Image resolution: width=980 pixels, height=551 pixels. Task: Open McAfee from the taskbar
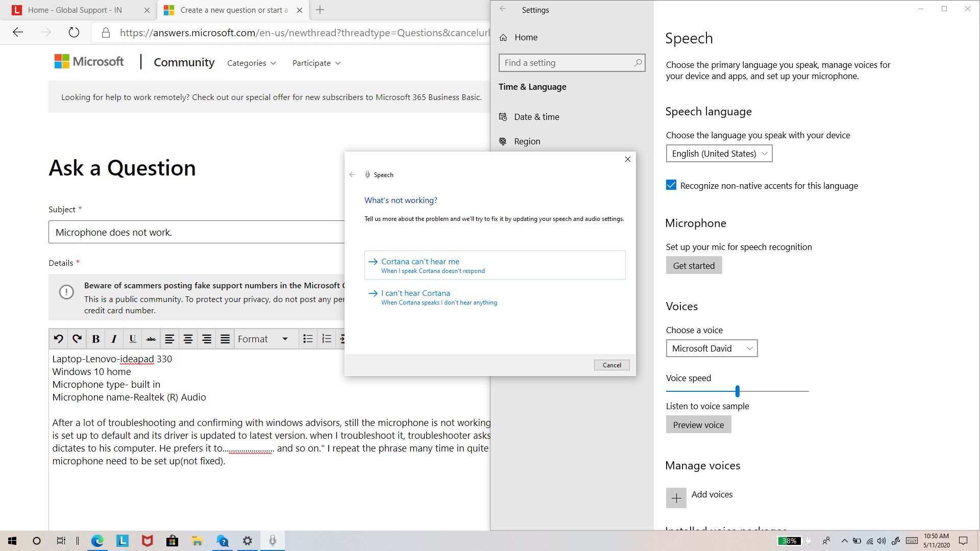(148, 541)
